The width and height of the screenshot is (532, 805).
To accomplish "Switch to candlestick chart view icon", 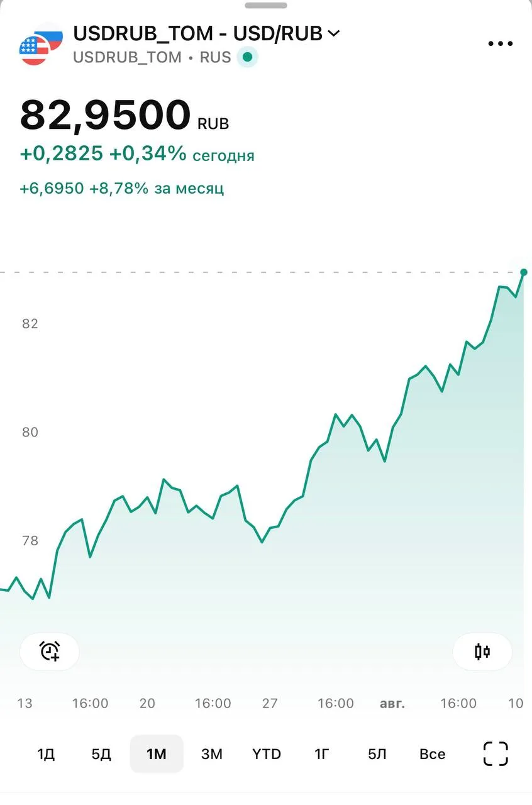I will click(482, 652).
